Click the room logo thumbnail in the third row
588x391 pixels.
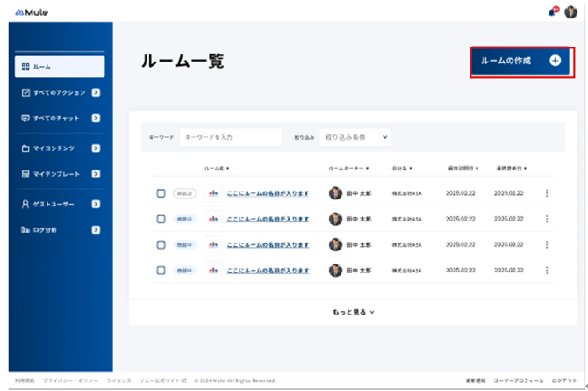coord(213,244)
